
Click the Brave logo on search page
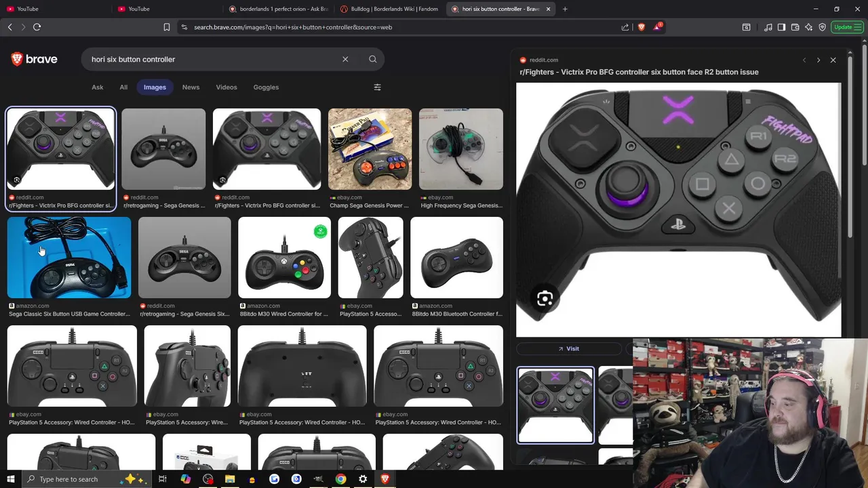pos(34,59)
